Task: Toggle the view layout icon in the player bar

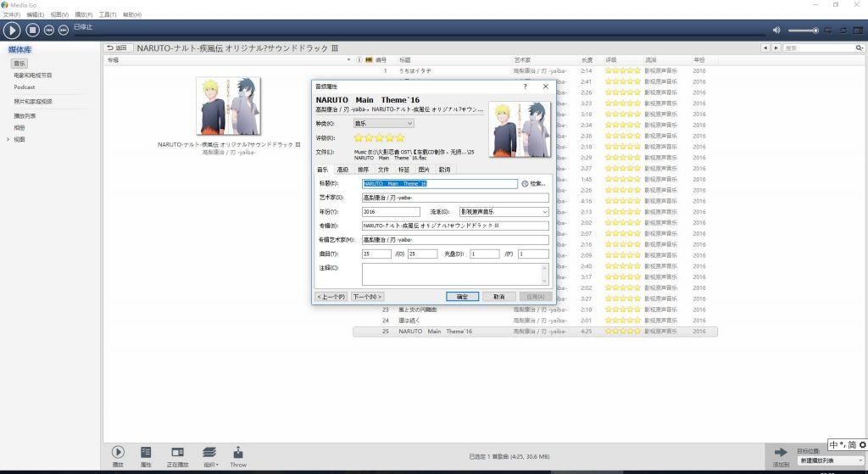Action: point(858,31)
